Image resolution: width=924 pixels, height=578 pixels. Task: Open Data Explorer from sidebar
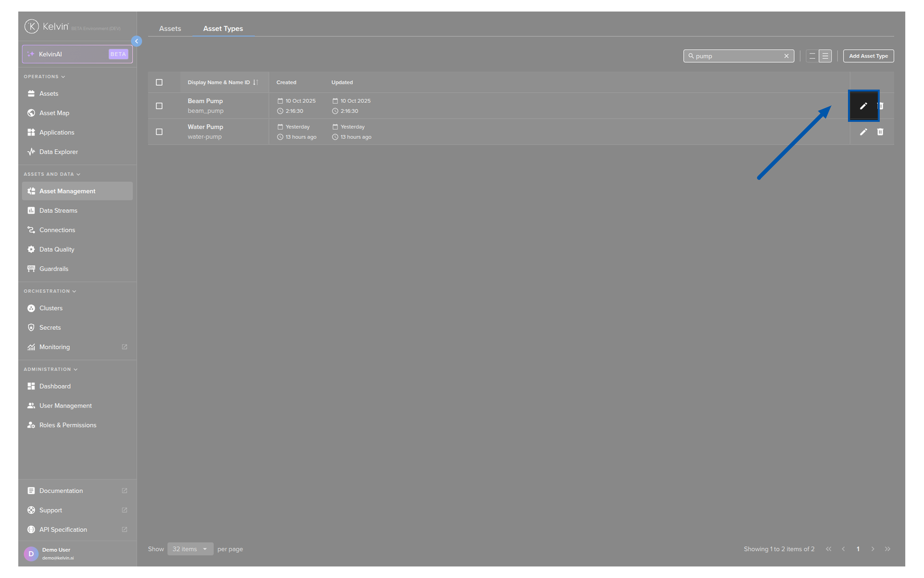(58, 152)
